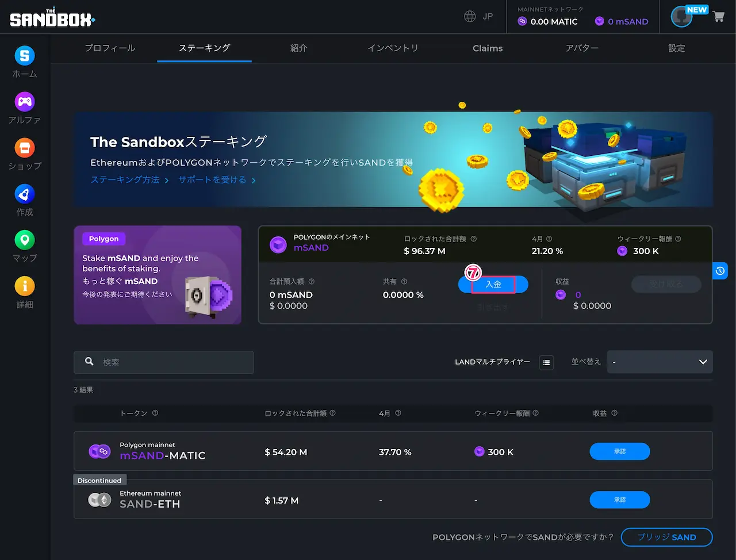Click the $ 54.20 M value
The image size is (736, 560).
point(286,452)
